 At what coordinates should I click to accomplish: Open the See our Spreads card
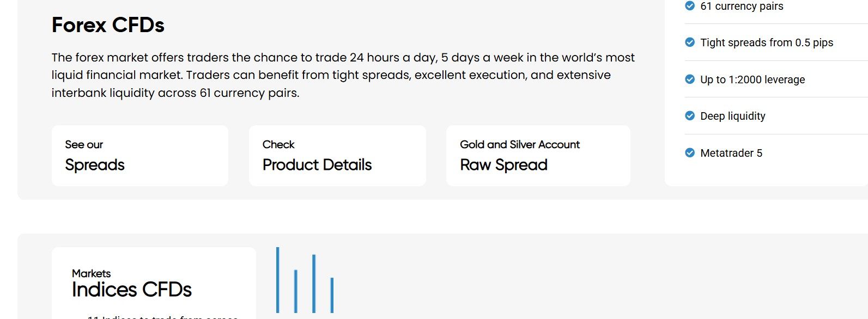pos(139,156)
